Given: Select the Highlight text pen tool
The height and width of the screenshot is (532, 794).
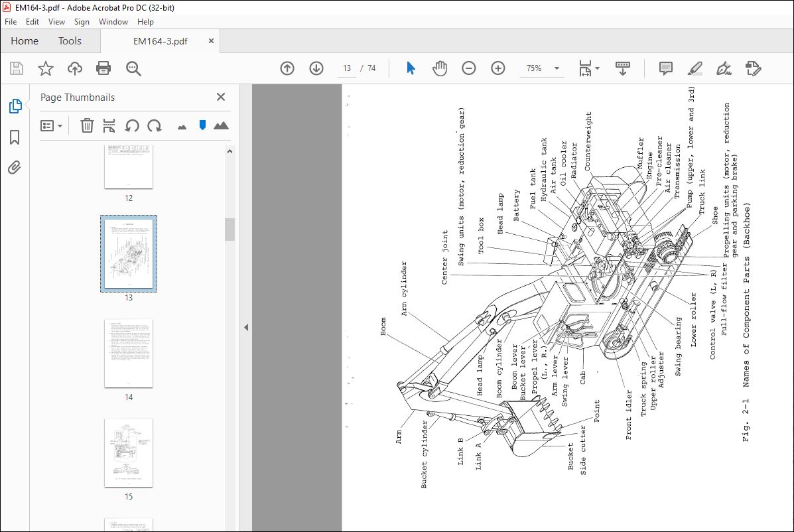Looking at the screenshot, I should point(695,68).
